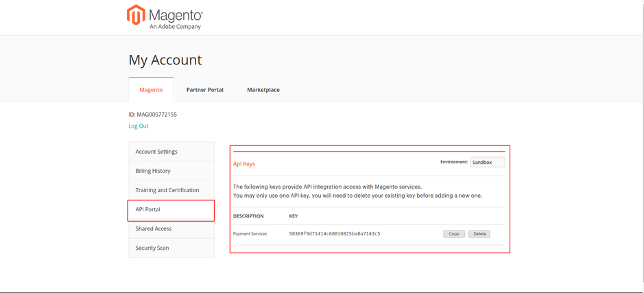Delete the Payment Services API key
The image size is (644, 293).
(479, 234)
